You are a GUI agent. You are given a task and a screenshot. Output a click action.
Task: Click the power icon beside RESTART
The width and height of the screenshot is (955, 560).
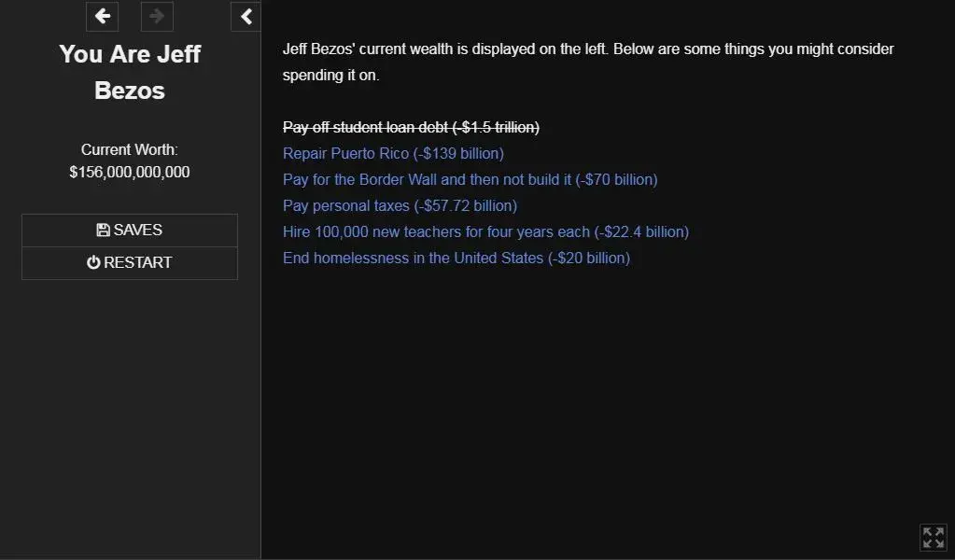[93, 263]
